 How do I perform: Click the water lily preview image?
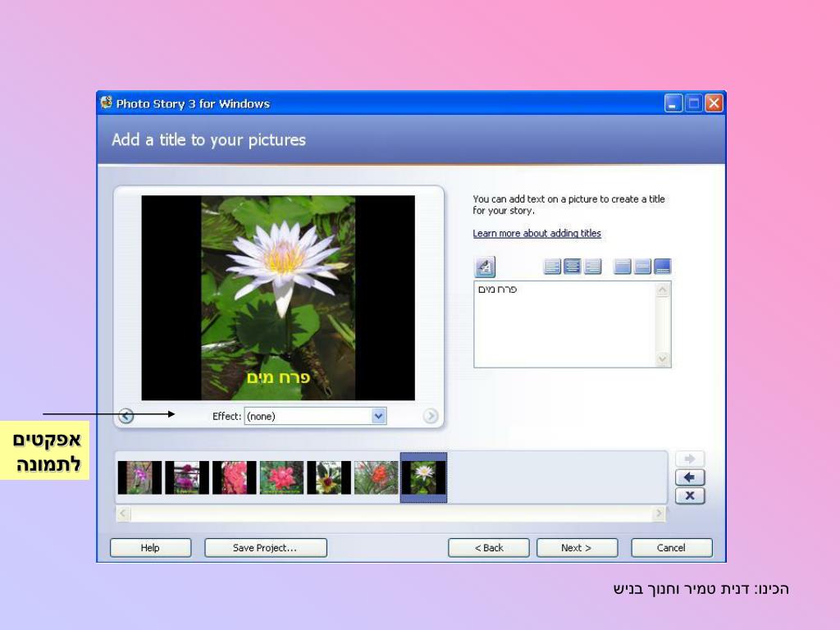tap(278, 298)
